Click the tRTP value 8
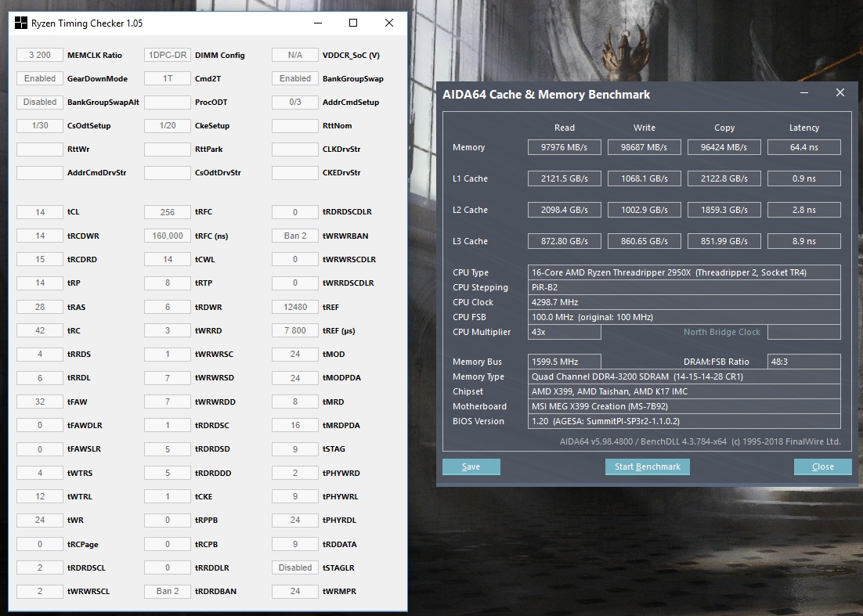863x616 pixels. [x=168, y=283]
